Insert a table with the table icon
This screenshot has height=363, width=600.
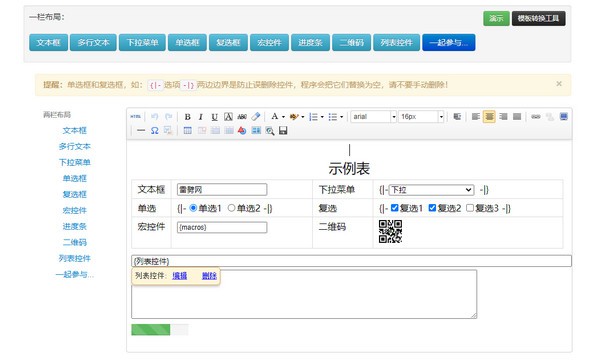188,131
